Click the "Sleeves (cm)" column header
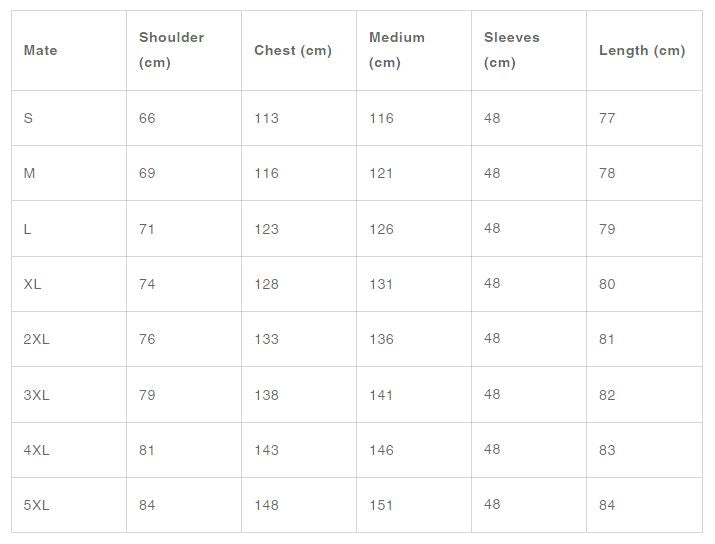The image size is (715, 544). 511,50
